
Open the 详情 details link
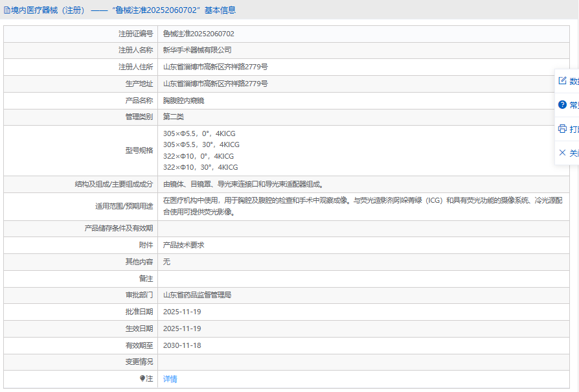(170, 379)
